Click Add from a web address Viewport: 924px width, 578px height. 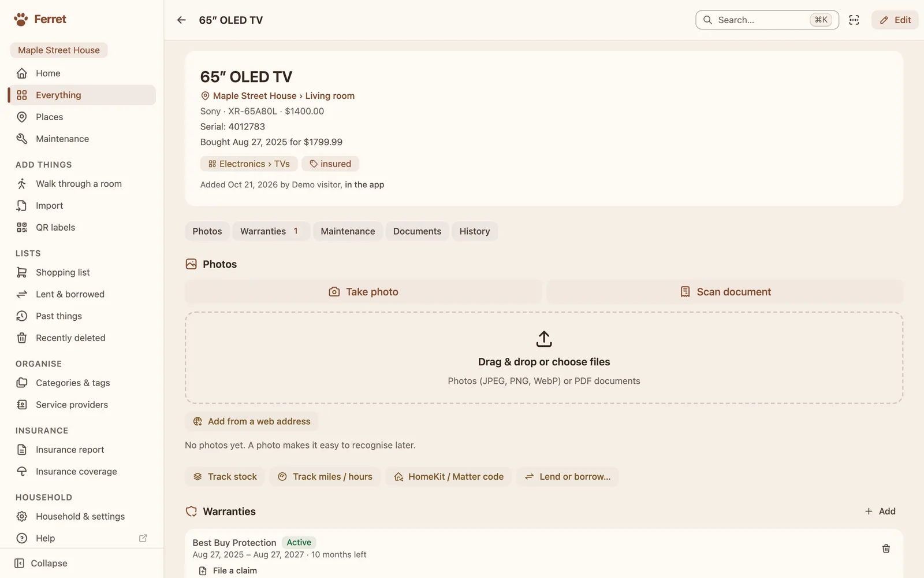click(252, 421)
